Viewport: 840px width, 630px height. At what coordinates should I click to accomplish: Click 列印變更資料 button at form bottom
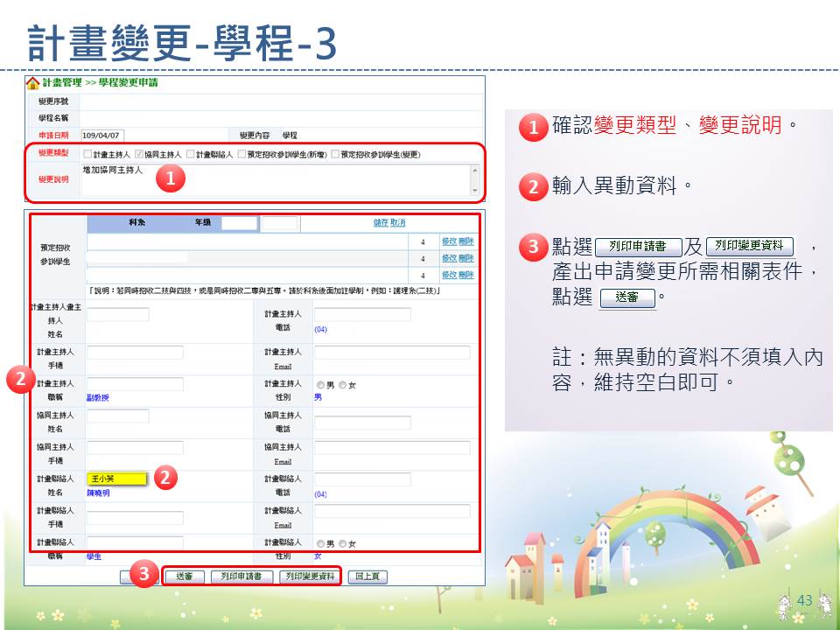click(307, 577)
